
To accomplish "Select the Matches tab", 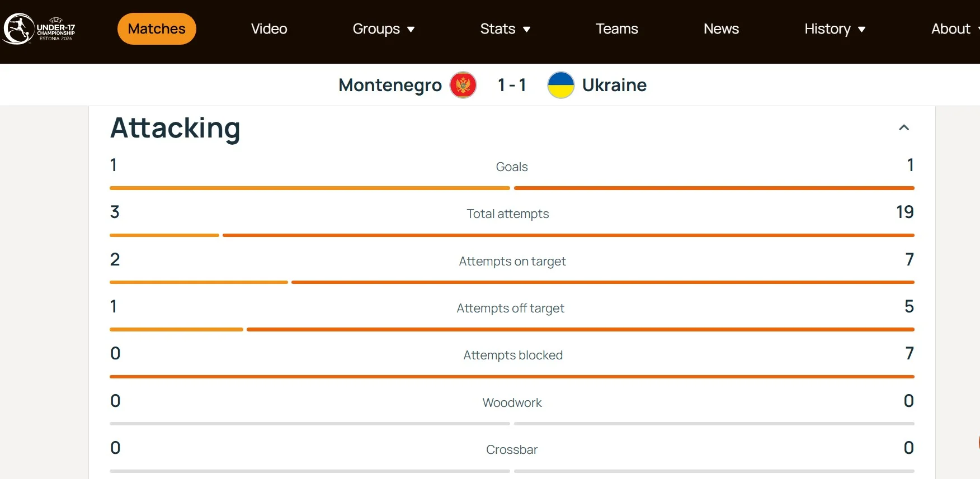I will 157,29.
